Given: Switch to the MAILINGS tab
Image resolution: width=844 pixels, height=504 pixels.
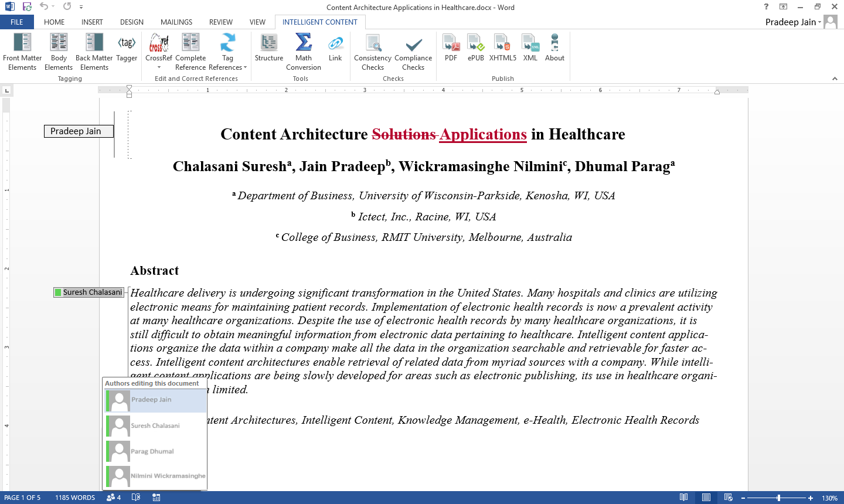Looking at the screenshot, I should [x=176, y=22].
